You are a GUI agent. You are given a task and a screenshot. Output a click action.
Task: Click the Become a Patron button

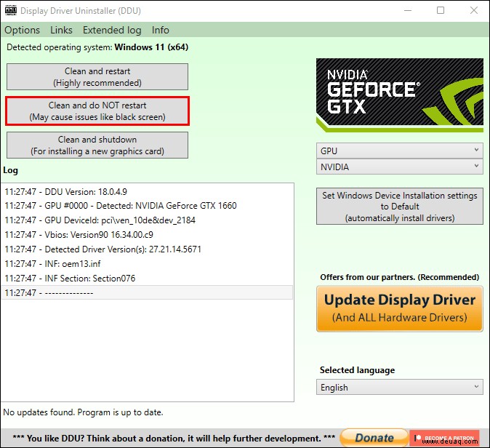pos(444,438)
